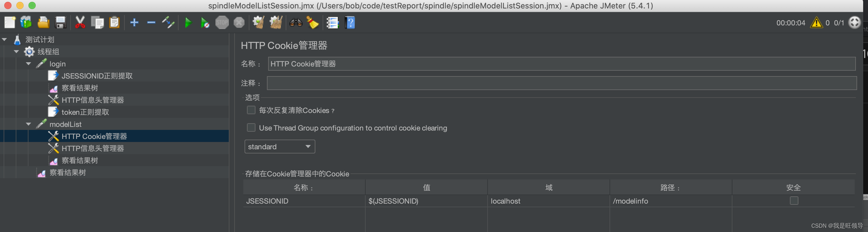This screenshot has height=232, width=868.
Task: Click the Toggle enable/disable icon
Action: coord(168,23)
